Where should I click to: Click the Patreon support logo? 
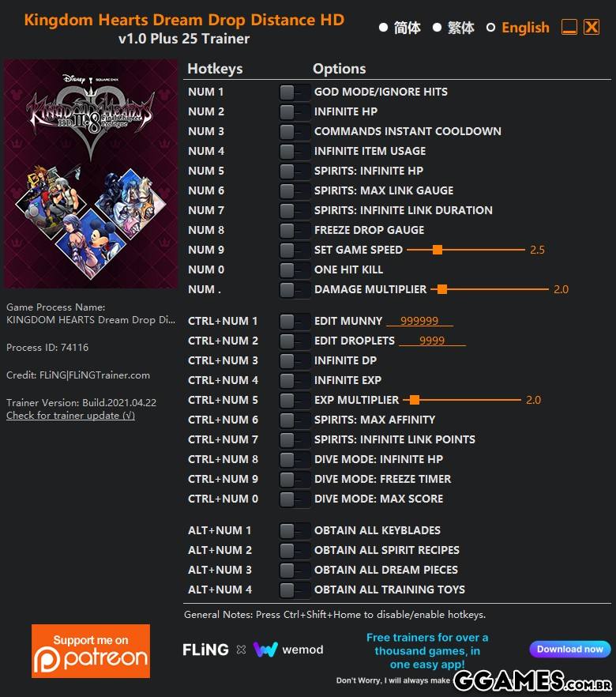tap(90, 650)
